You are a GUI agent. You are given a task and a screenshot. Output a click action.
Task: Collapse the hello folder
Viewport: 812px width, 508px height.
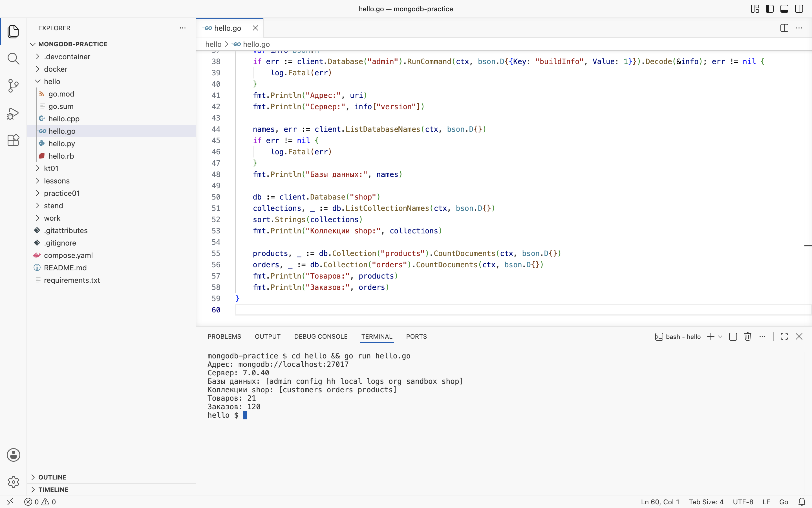(111, 81)
